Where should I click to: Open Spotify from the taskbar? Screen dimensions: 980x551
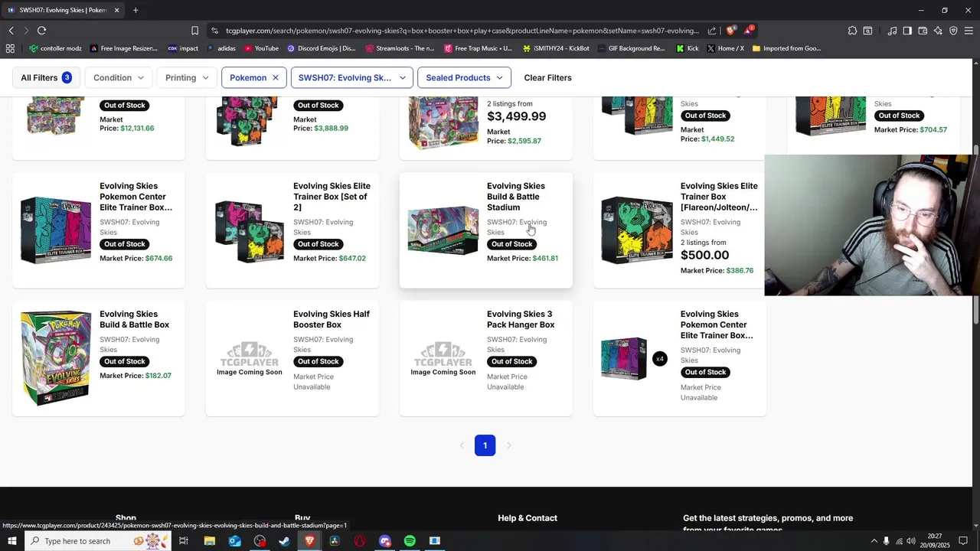click(x=410, y=541)
